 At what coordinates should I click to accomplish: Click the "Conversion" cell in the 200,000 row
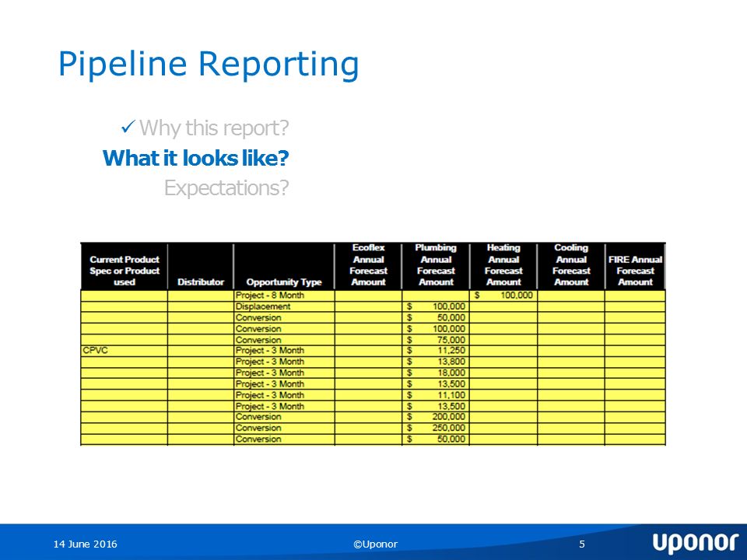pos(284,417)
